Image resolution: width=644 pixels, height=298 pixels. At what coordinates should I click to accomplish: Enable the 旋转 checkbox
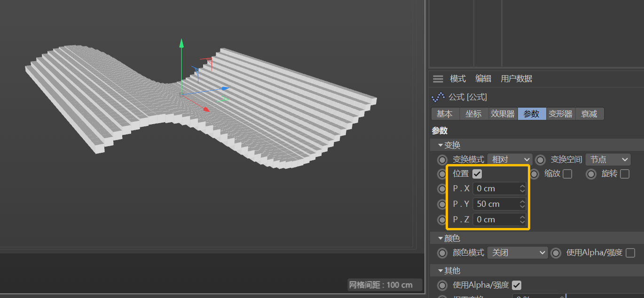625,174
